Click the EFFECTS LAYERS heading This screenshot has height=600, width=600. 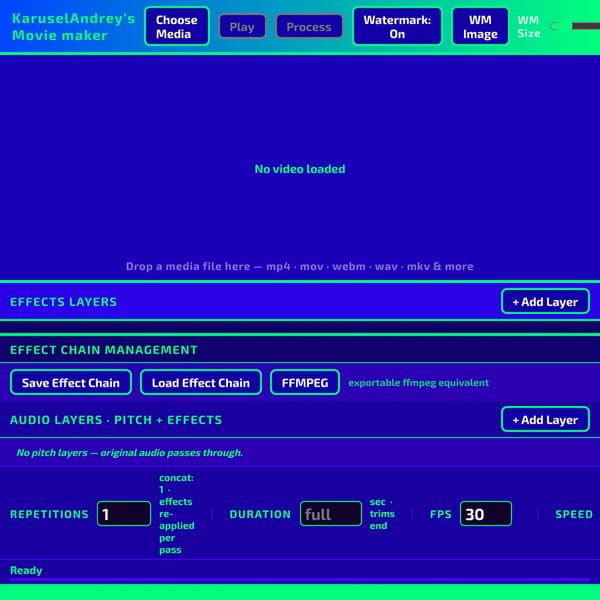tap(64, 302)
